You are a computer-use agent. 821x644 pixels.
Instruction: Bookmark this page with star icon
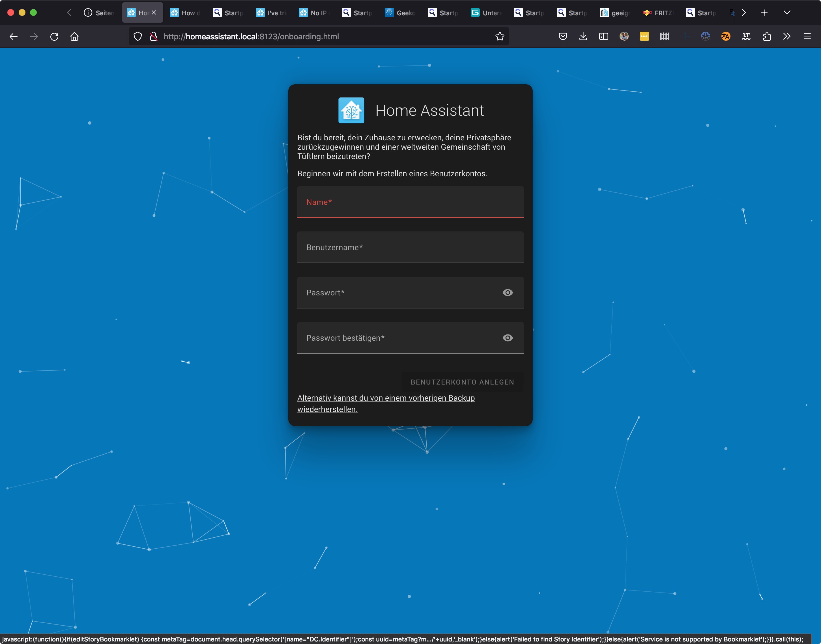click(499, 37)
